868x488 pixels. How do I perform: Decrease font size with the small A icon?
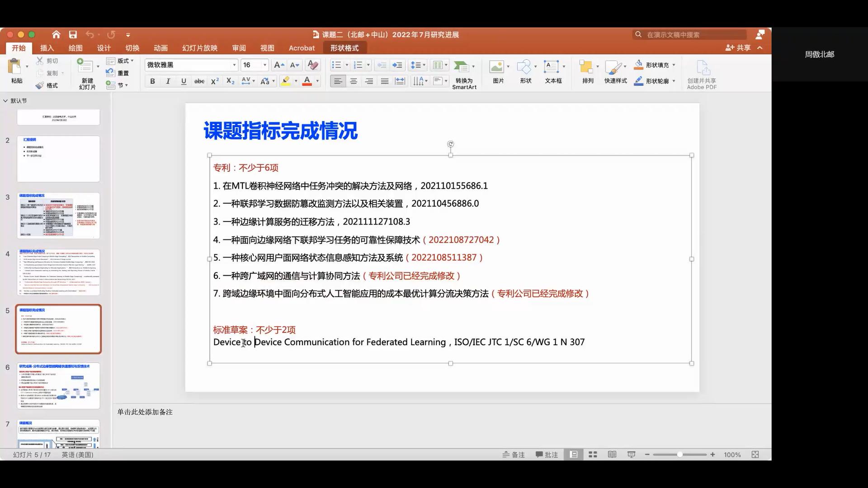[x=294, y=65]
